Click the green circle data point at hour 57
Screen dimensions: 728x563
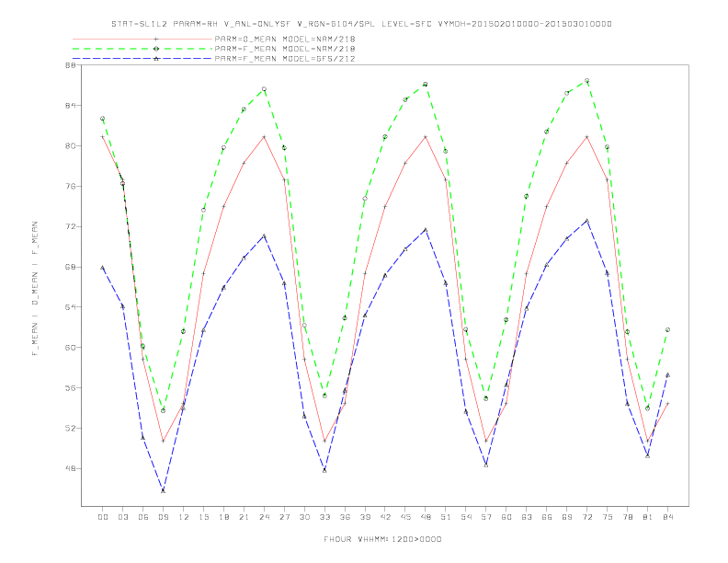pos(486,398)
